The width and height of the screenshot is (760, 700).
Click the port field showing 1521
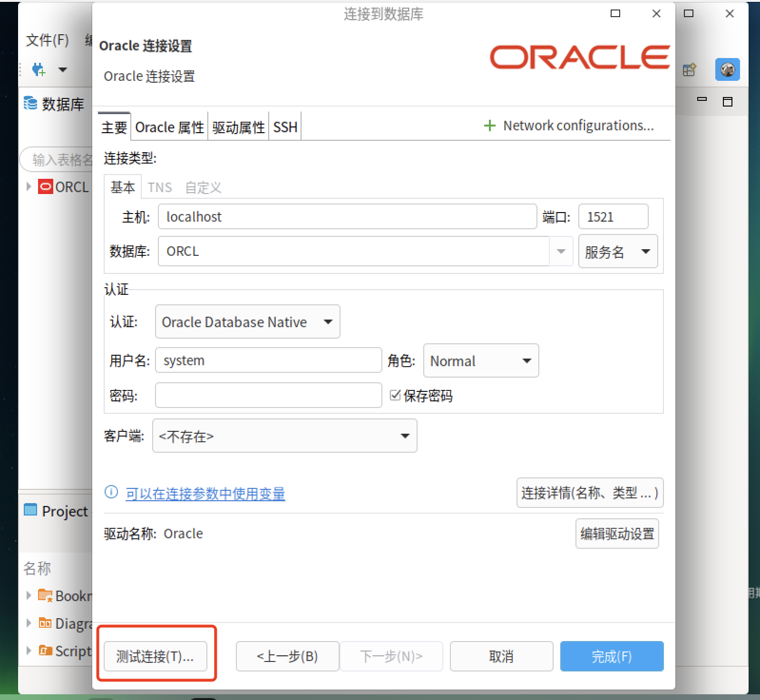click(x=613, y=217)
